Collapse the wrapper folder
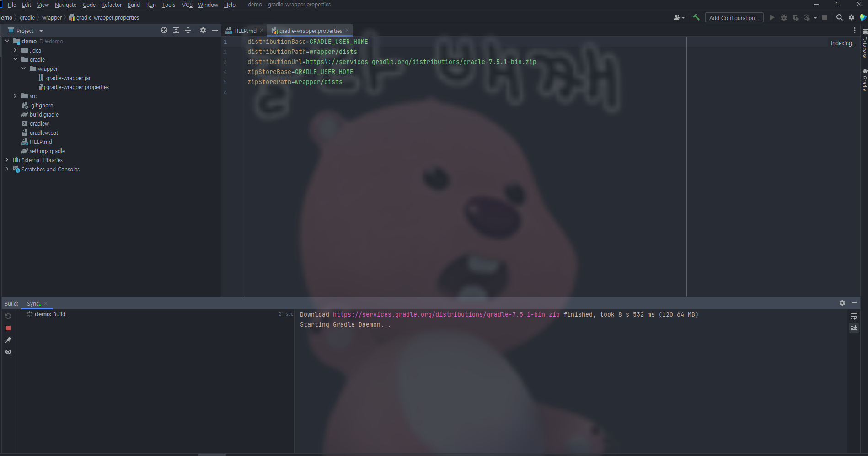The image size is (868, 456). [x=24, y=69]
